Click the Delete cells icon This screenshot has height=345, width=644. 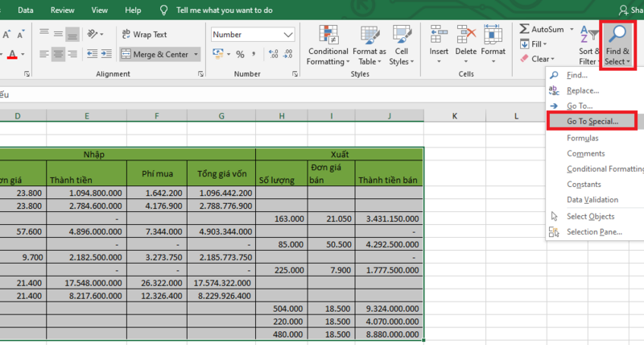point(465,35)
